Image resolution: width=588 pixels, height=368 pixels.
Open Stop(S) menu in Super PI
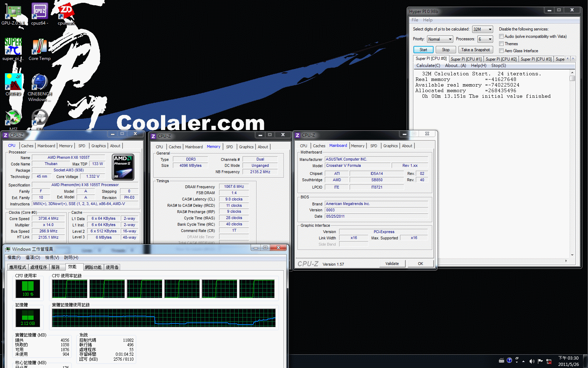498,66
